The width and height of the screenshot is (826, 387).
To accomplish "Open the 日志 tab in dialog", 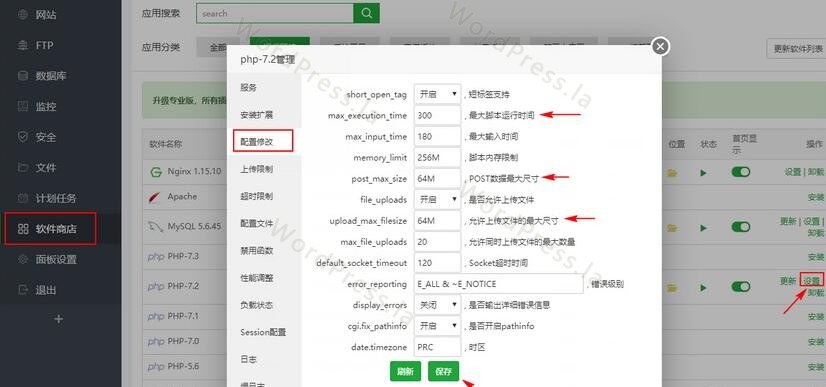I will tap(249, 359).
